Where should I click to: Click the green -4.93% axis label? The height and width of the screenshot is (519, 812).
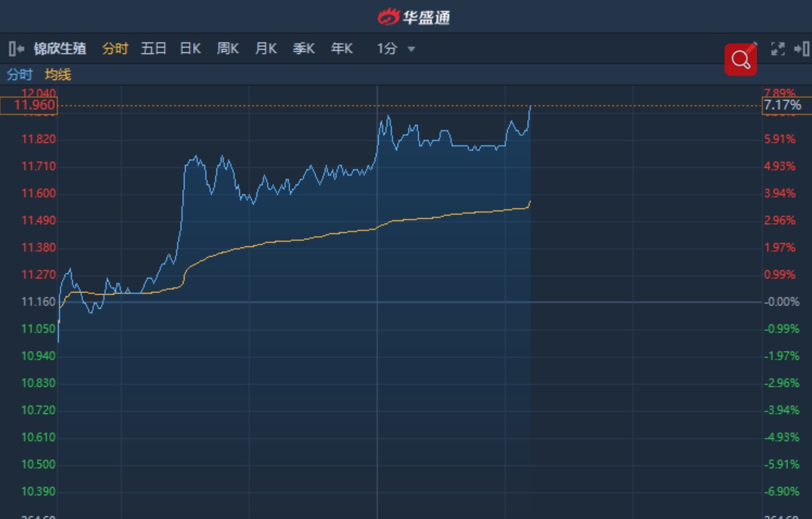[x=782, y=437]
